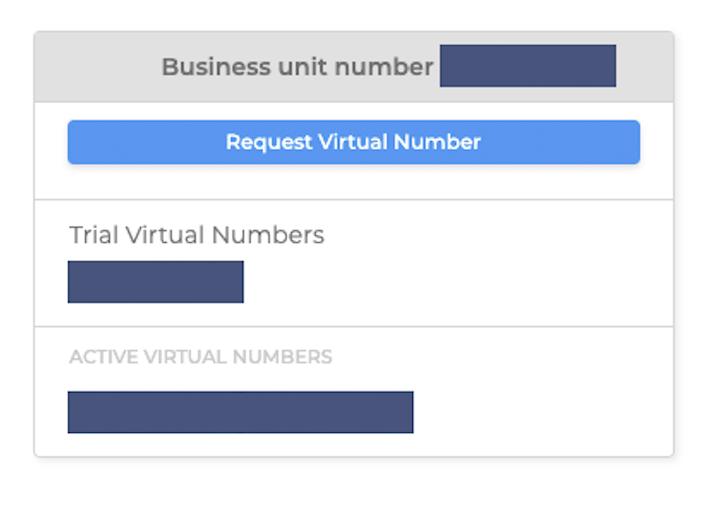
Task: Click the word "VIRTUAL" in the active section label
Action: click(186, 357)
